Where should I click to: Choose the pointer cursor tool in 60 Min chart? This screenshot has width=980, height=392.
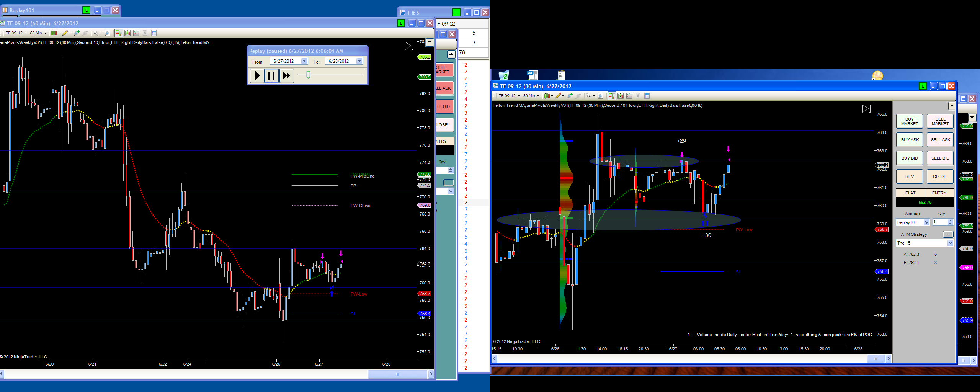(x=97, y=33)
